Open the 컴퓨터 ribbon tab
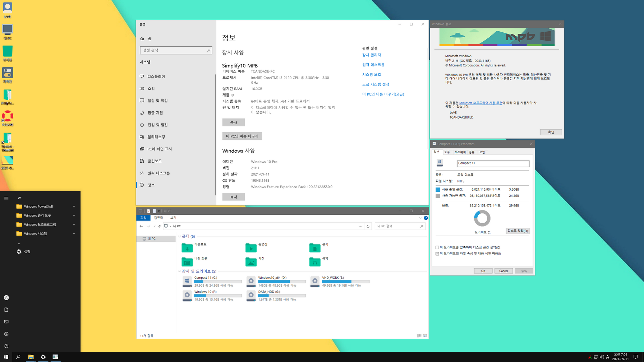This screenshot has width=644, height=362. [158, 218]
